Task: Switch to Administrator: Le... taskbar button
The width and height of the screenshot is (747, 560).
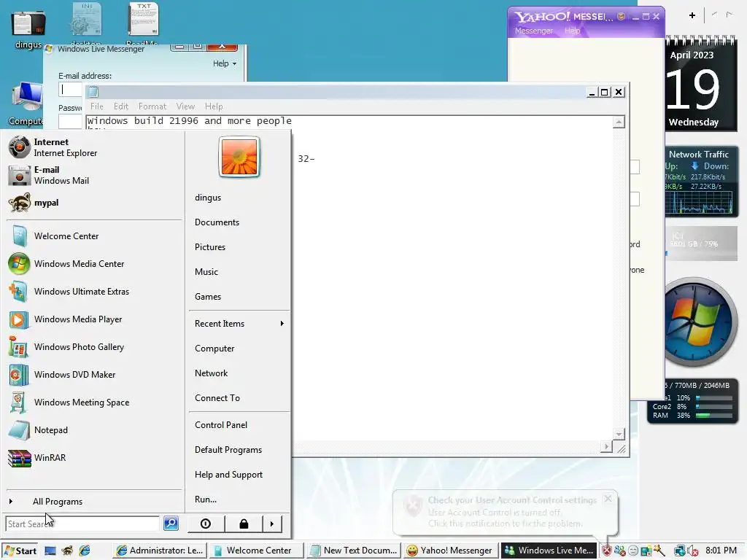Action: pos(160,551)
